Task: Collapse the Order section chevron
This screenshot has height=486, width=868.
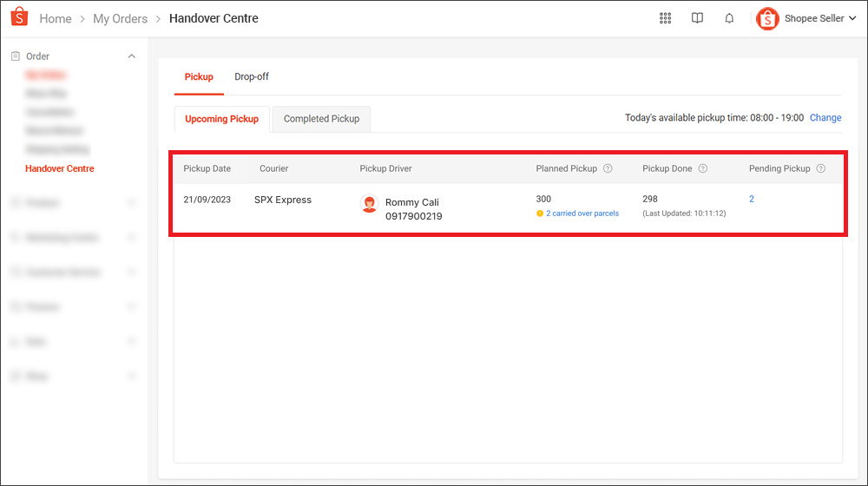Action: (132, 56)
